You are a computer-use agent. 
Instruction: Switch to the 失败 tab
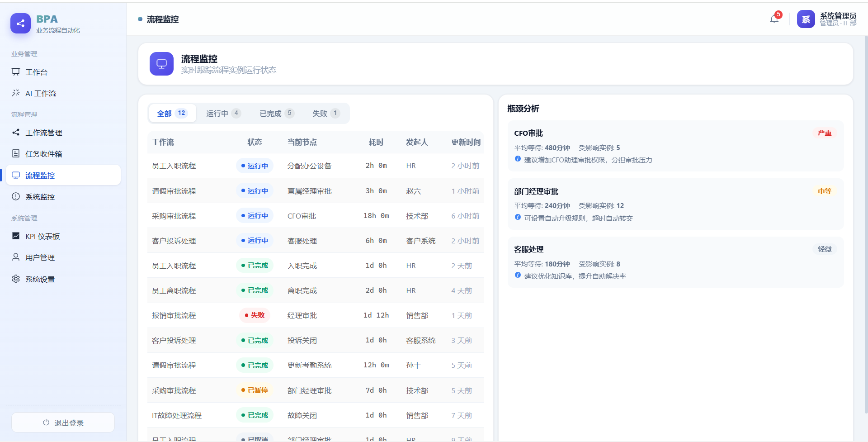[326, 113]
